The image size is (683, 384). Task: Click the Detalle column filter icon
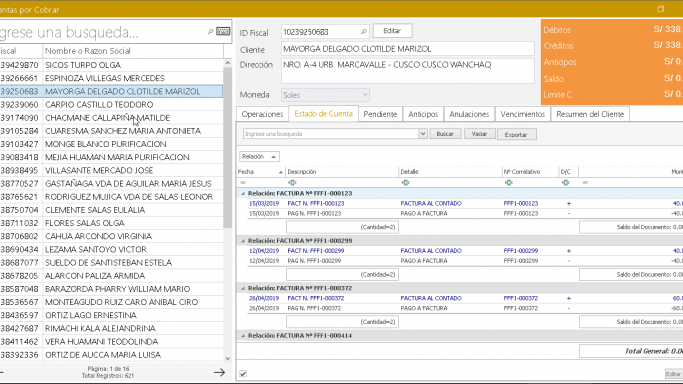406,183
